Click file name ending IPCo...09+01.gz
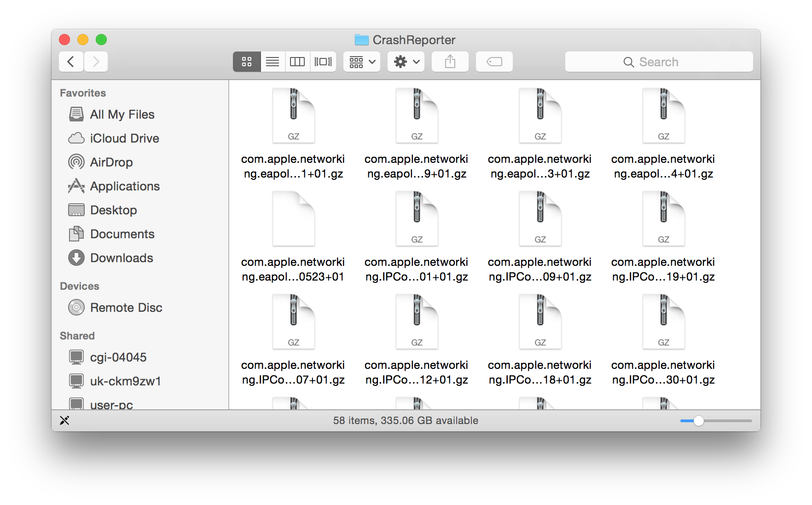 point(540,270)
